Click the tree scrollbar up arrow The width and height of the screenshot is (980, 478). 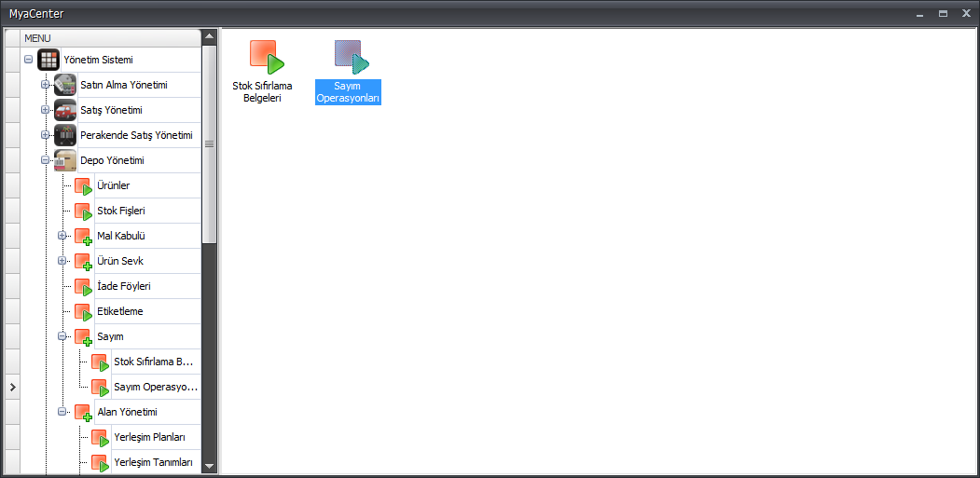coord(210,36)
